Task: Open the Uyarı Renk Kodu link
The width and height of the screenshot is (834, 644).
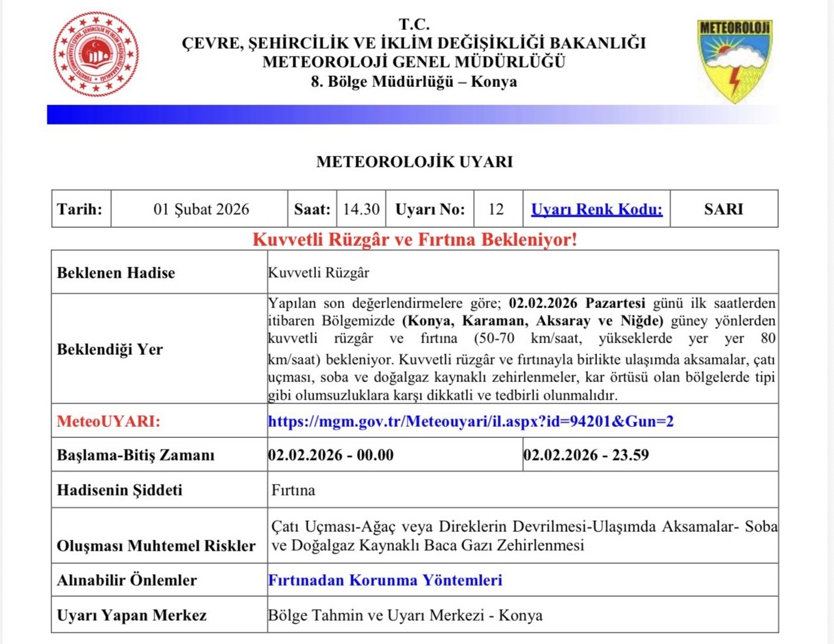Action: [x=596, y=209]
